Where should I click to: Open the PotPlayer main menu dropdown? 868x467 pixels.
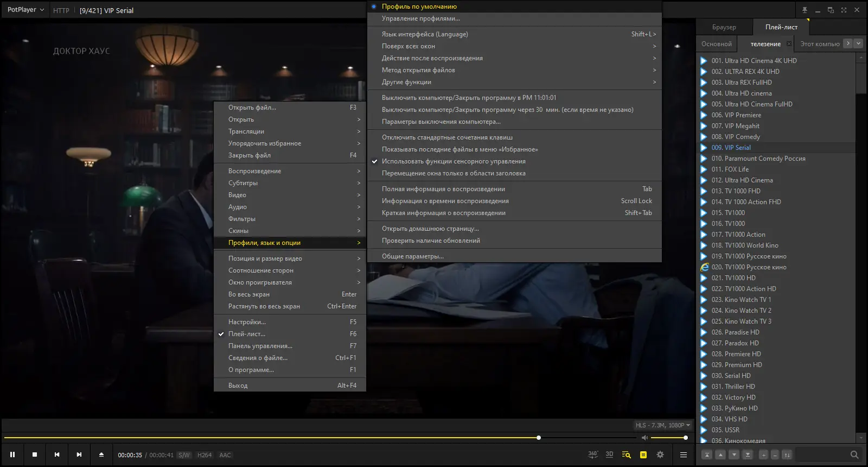coord(25,10)
